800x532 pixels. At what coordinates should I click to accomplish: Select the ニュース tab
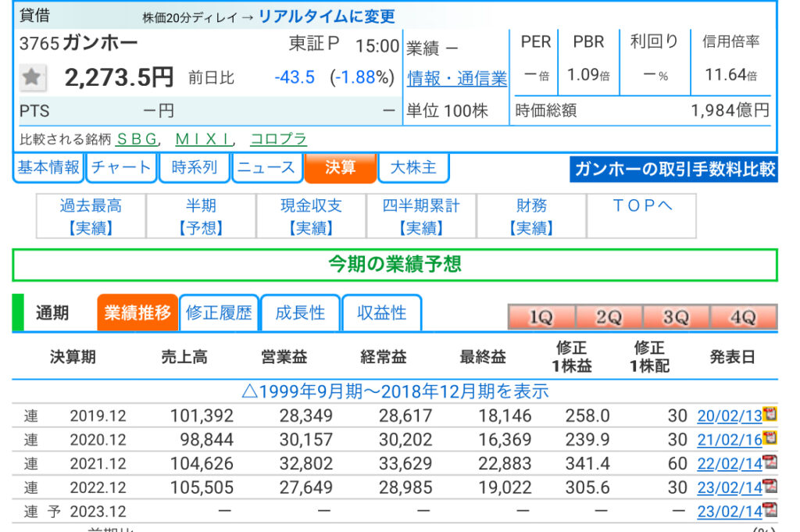pyautogui.click(x=267, y=167)
